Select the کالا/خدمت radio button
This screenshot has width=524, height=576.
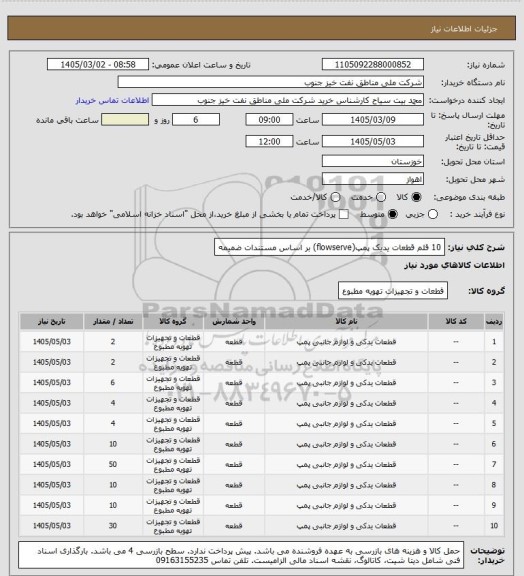pos(335,197)
